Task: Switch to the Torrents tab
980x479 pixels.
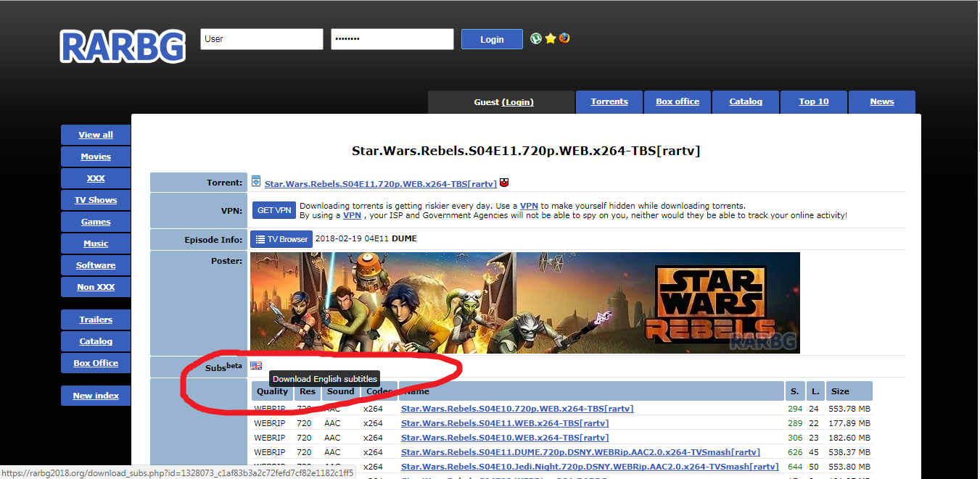Action: [609, 102]
